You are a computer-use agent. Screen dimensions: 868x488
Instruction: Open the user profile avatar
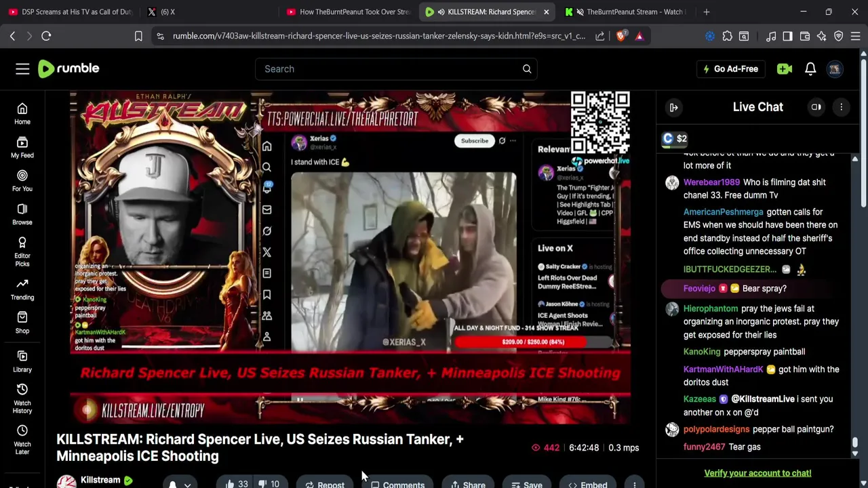(x=835, y=68)
